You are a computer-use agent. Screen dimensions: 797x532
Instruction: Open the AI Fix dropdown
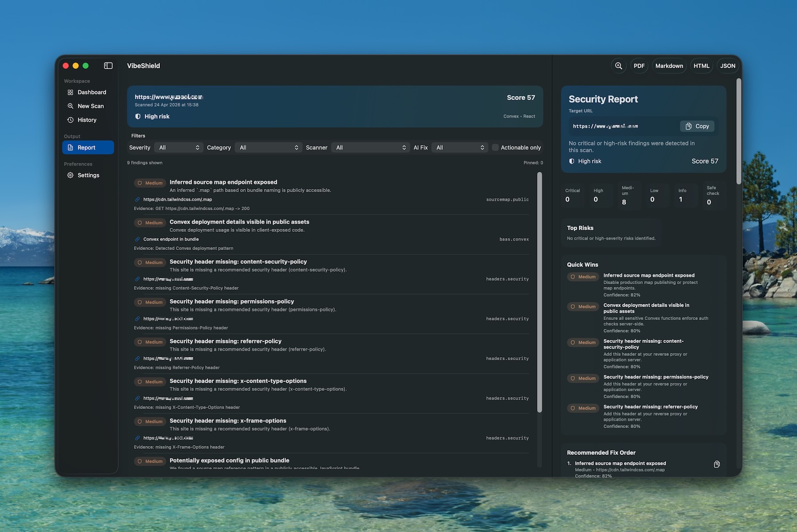click(x=459, y=147)
